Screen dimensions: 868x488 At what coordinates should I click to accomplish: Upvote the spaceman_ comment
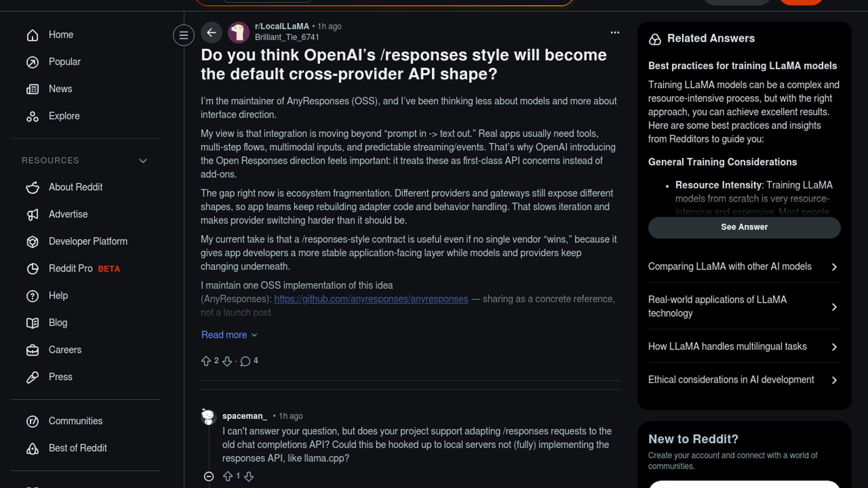pos(228,476)
